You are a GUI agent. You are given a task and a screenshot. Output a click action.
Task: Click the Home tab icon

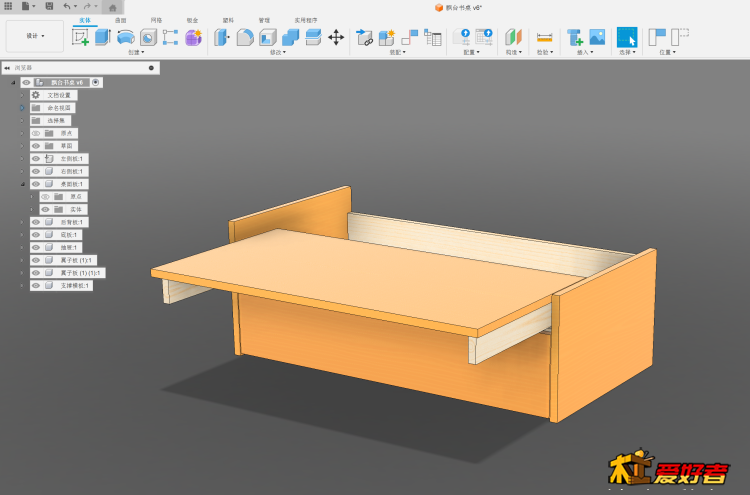tap(112, 7)
